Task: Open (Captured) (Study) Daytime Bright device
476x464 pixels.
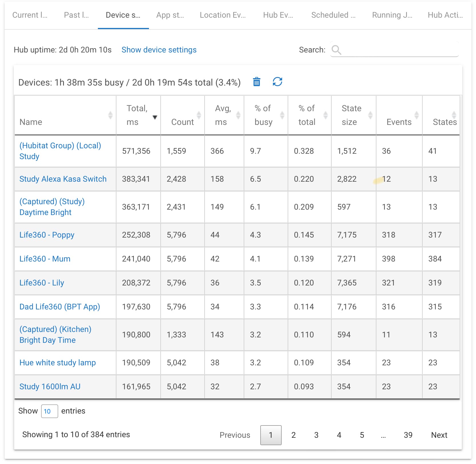Action: coord(52,207)
